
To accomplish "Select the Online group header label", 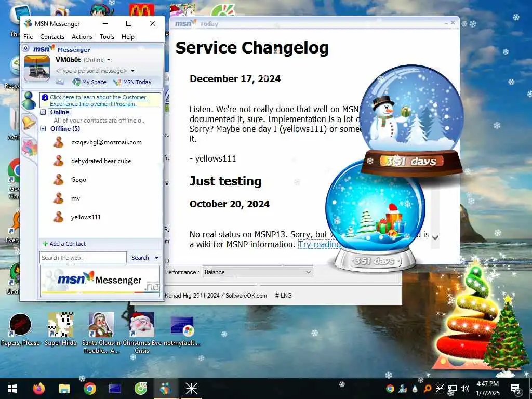I will [x=60, y=112].
